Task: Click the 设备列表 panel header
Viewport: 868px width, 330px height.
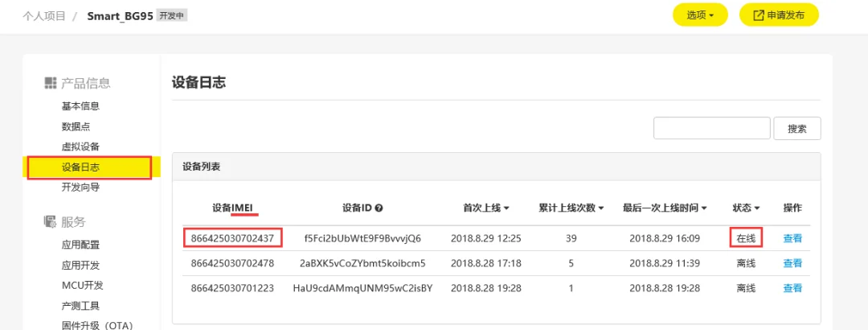Action: pos(497,167)
